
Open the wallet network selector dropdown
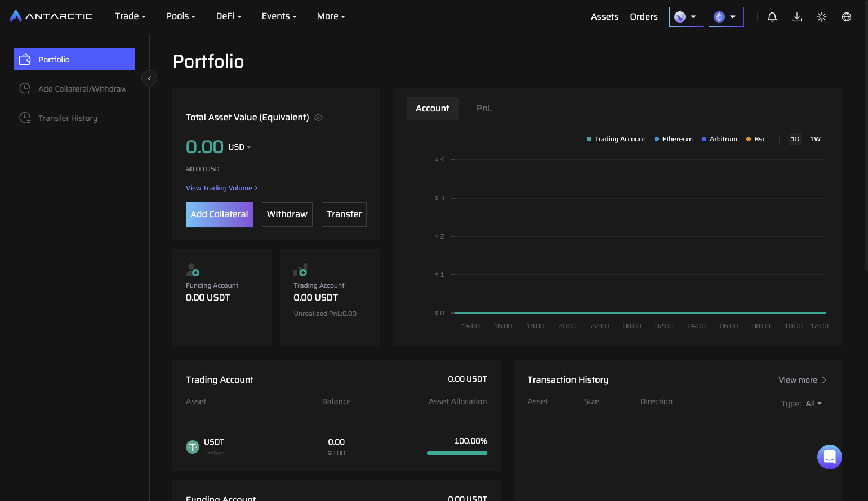point(686,17)
